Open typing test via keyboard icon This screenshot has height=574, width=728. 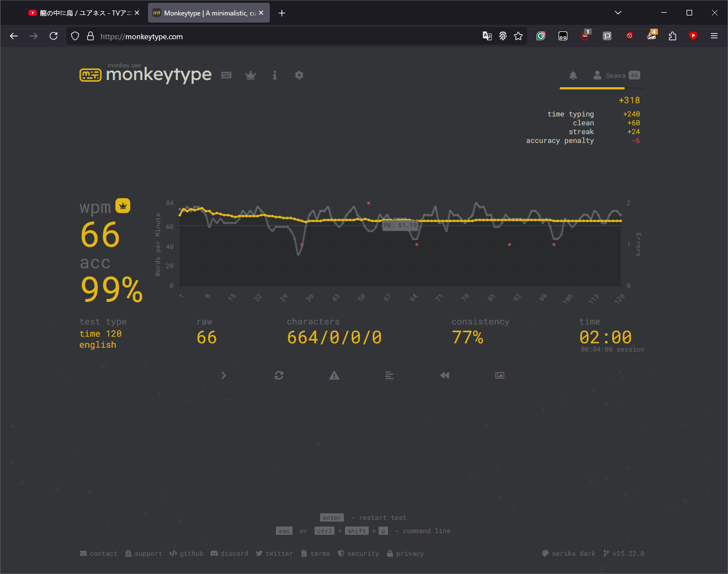click(226, 75)
